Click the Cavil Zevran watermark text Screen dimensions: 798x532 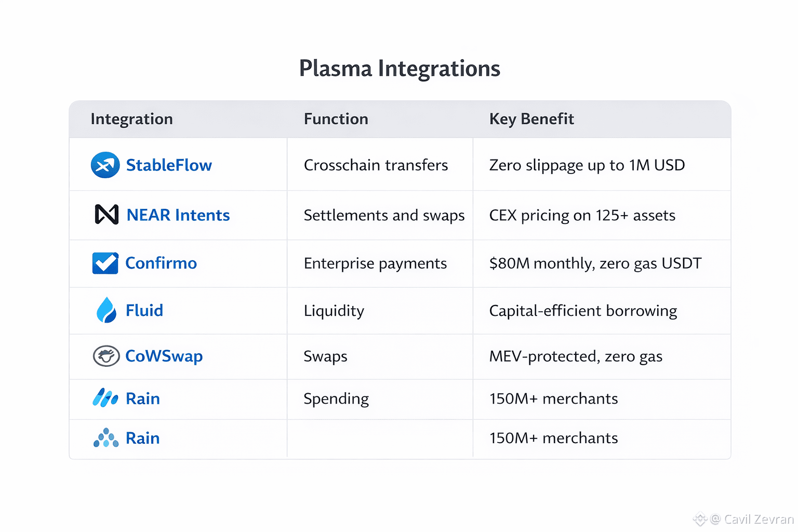point(758,519)
